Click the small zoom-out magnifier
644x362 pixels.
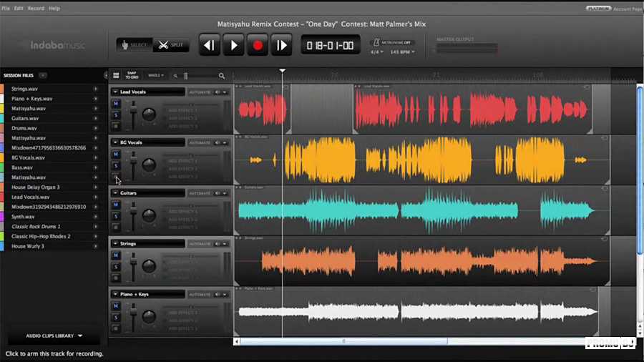[175, 76]
